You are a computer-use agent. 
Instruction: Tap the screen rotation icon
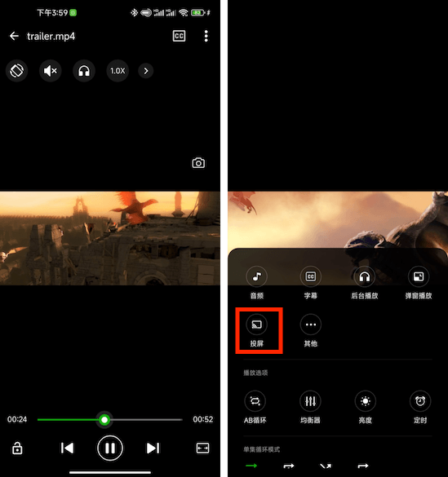(17, 71)
